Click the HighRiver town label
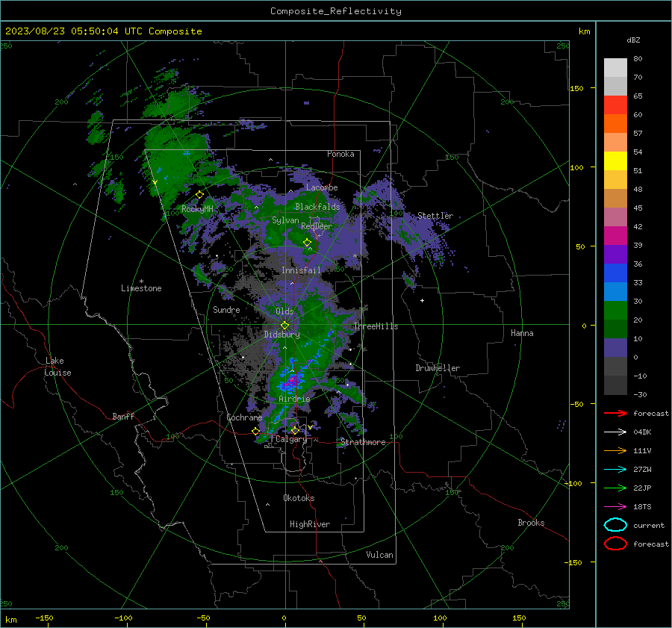Image resolution: width=672 pixels, height=628 pixels. click(310, 524)
